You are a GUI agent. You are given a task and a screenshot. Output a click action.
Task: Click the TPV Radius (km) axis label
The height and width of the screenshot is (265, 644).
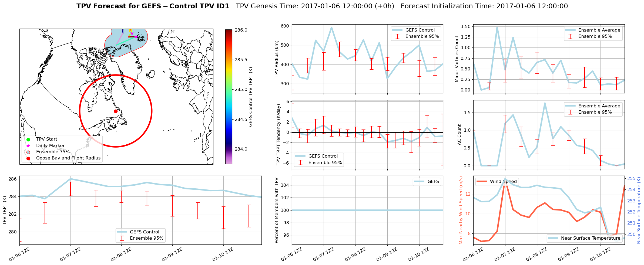point(276,59)
